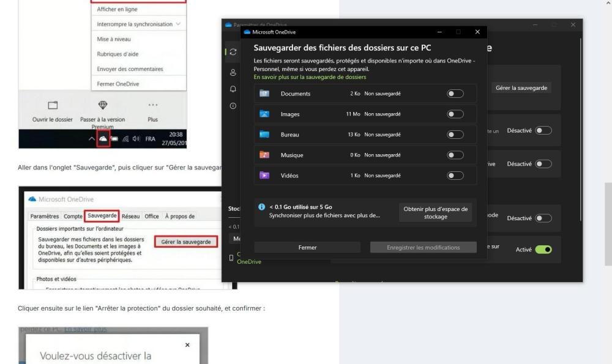Click the green OneDrive link
Image resolution: width=612 pixels, height=364 pixels.
point(249,262)
